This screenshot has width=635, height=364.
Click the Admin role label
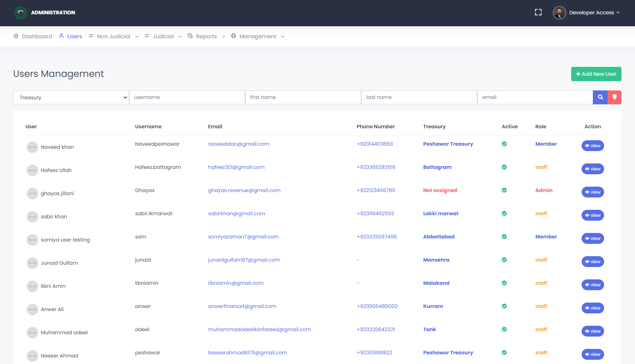(544, 191)
